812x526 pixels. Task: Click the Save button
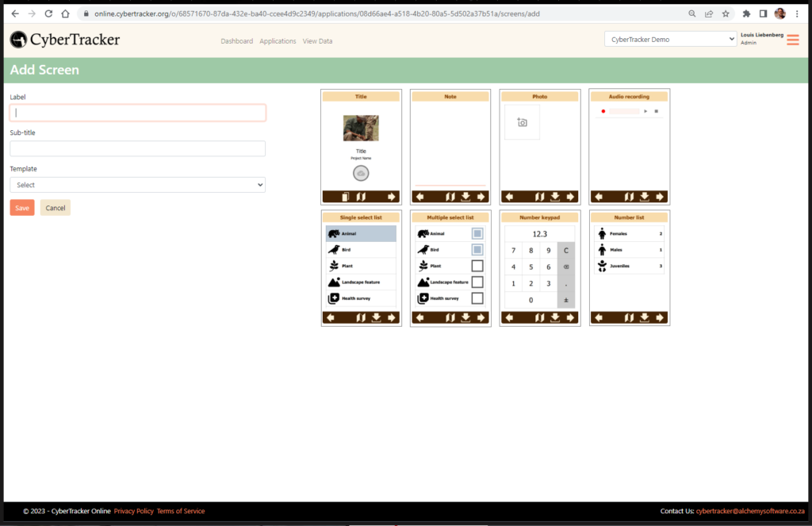22,208
